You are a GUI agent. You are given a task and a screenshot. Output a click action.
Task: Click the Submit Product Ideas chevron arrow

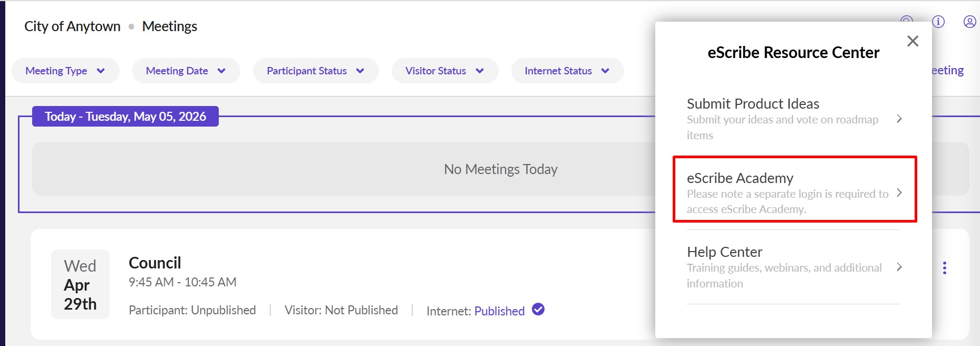tap(899, 119)
